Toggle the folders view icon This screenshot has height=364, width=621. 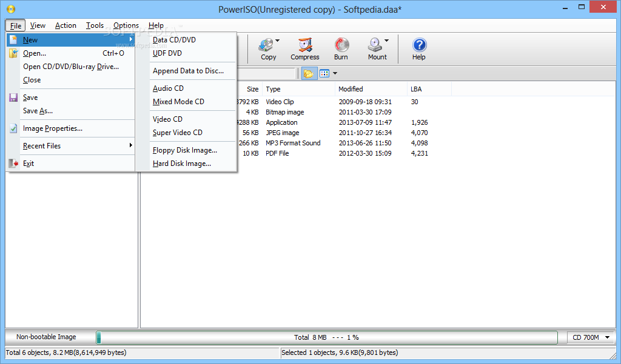point(309,73)
